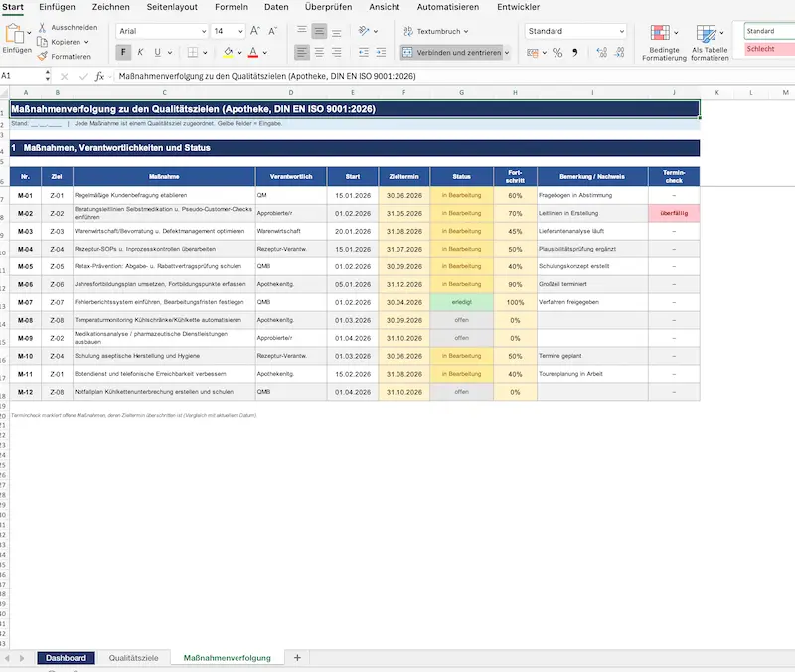Screen dimensions: 795x672
Task: Cancel formula entry X icon
Action: (x=64, y=77)
